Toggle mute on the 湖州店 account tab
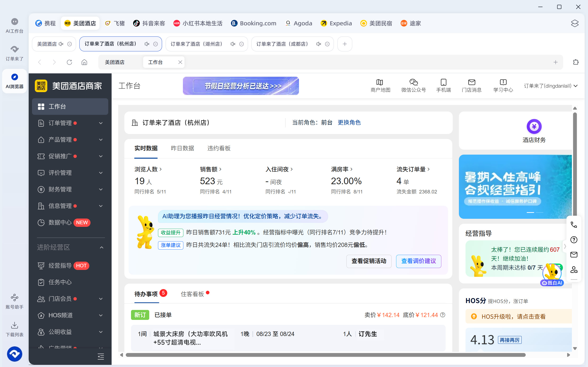 click(233, 44)
